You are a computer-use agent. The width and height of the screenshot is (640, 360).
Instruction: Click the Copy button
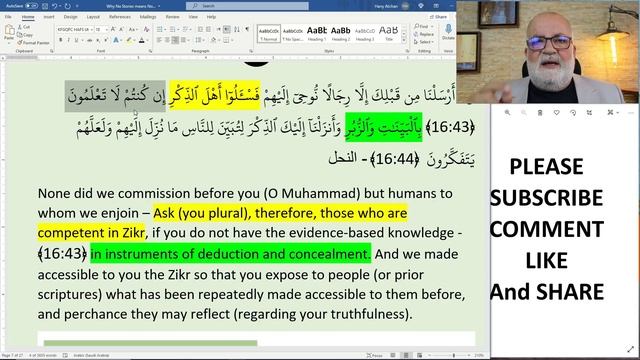pos(25,35)
